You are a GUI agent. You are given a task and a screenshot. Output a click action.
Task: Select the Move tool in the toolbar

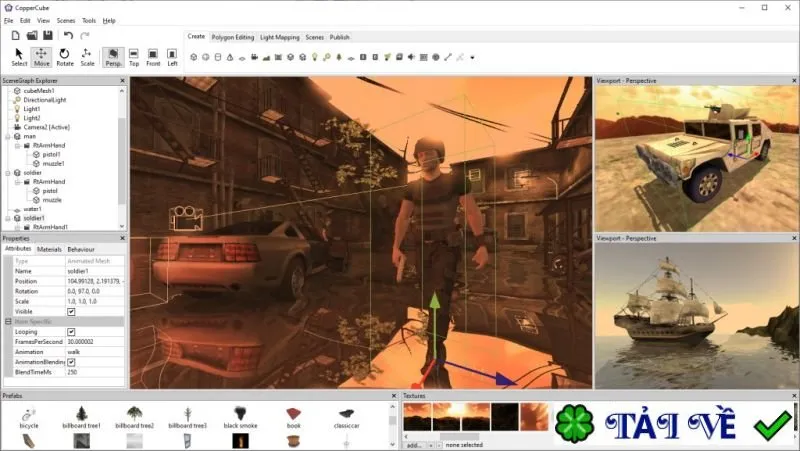click(41, 57)
